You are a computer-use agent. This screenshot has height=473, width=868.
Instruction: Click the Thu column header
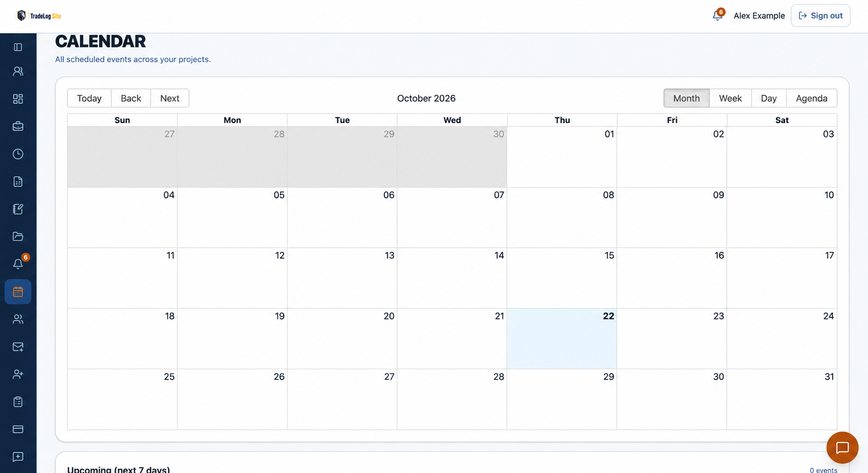[x=562, y=120]
